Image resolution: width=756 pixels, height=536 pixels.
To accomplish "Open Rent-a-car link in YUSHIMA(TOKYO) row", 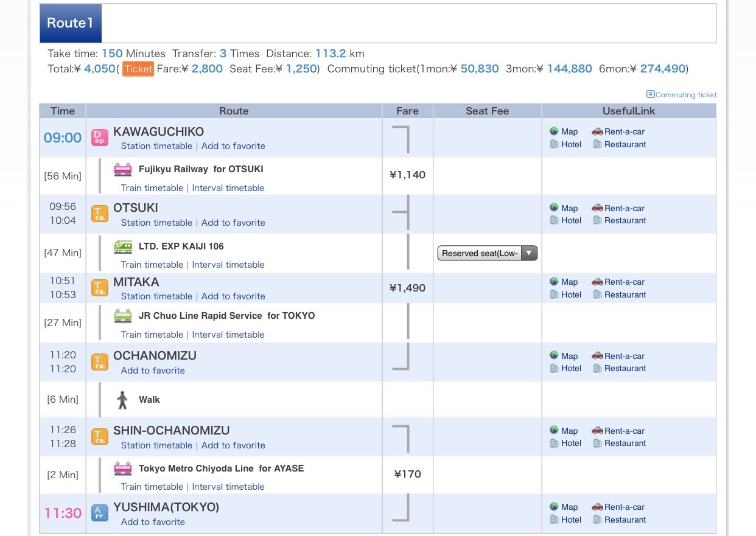I will pyautogui.click(x=625, y=507).
